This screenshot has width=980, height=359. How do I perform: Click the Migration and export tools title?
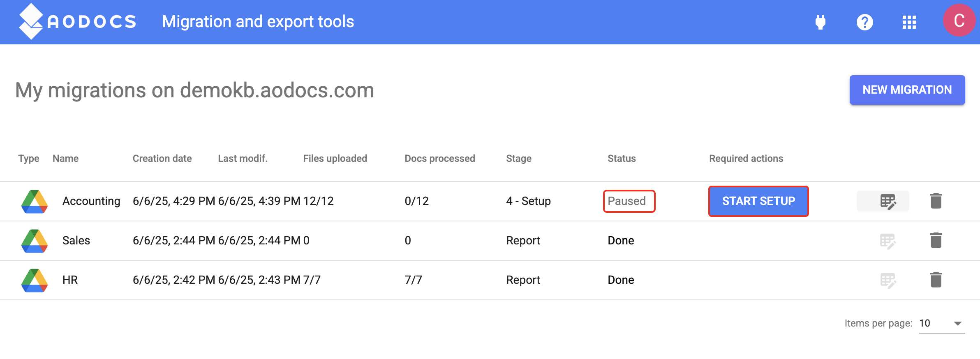tap(258, 22)
